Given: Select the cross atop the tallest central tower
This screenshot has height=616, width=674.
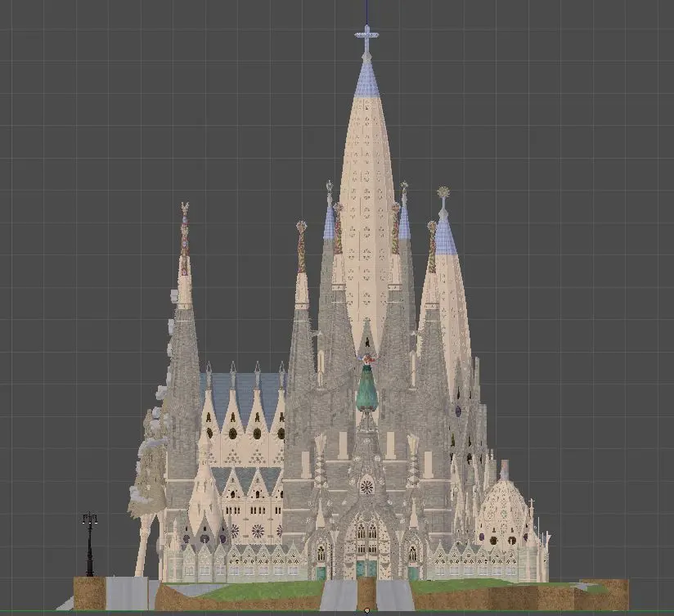Looking at the screenshot, I should (x=366, y=38).
